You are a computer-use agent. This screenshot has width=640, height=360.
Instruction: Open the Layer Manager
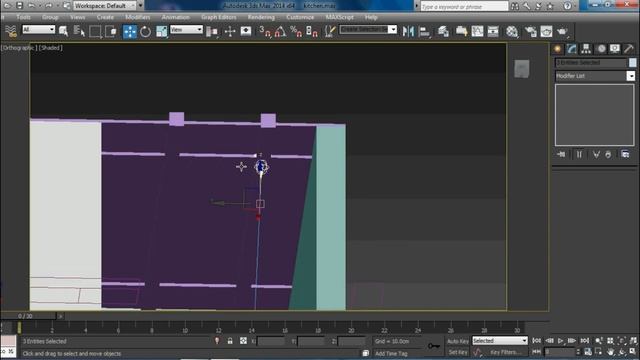tap(443, 31)
